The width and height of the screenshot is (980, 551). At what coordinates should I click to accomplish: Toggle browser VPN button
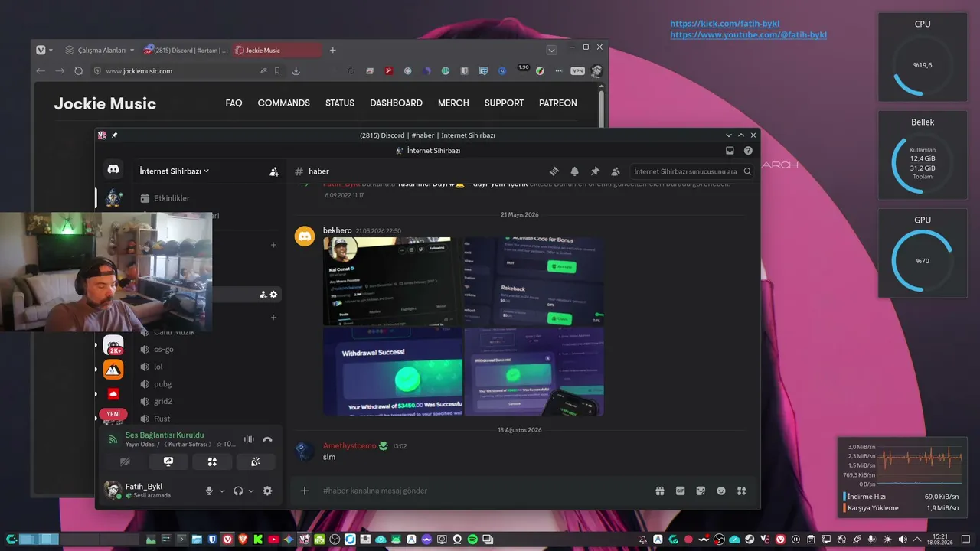(x=578, y=71)
